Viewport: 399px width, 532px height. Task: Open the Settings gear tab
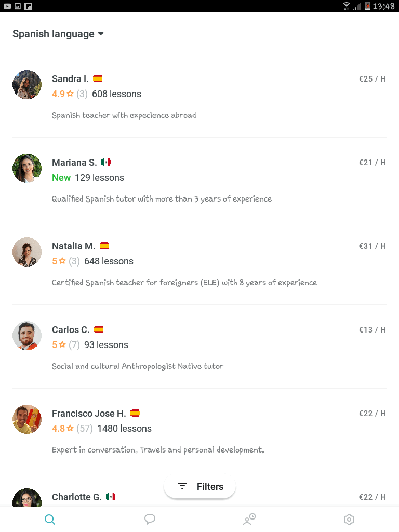point(349,519)
